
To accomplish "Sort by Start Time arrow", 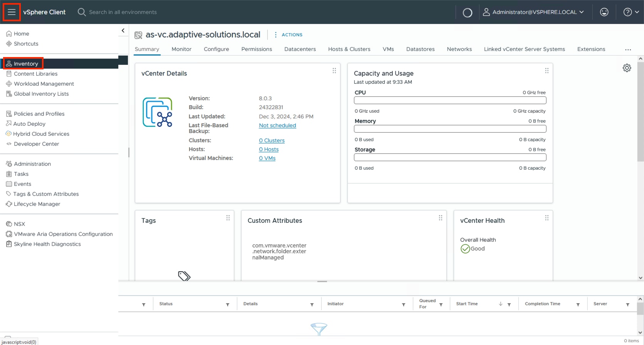I will (500, 304).
